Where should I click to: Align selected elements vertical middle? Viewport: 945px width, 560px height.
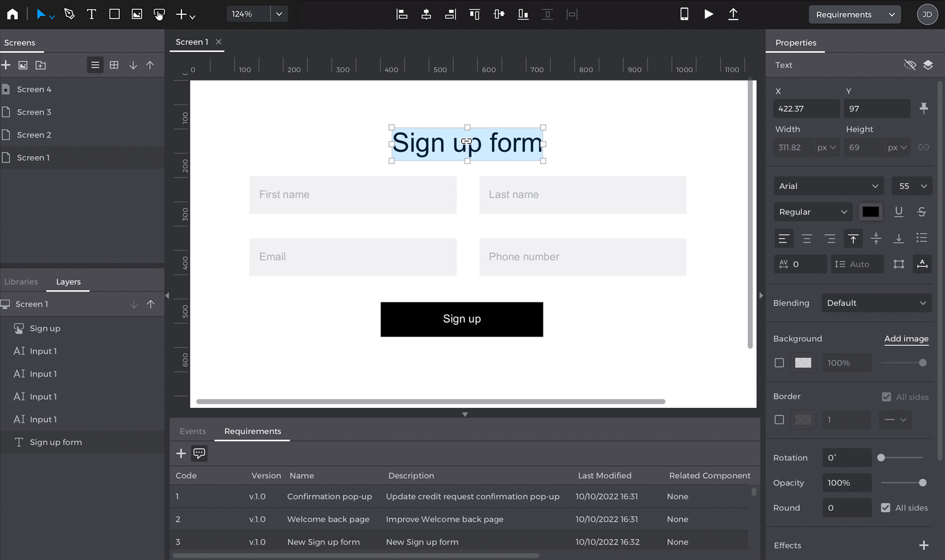coord(498,14)
